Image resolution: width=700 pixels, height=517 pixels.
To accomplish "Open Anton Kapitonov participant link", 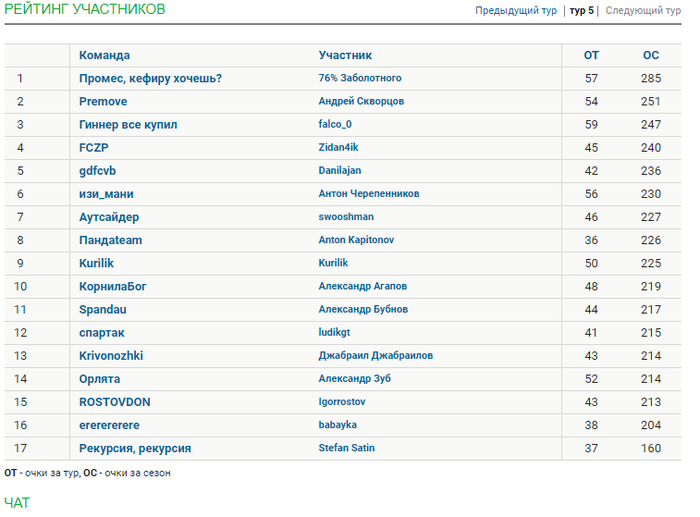I will [x=356, y=240].
